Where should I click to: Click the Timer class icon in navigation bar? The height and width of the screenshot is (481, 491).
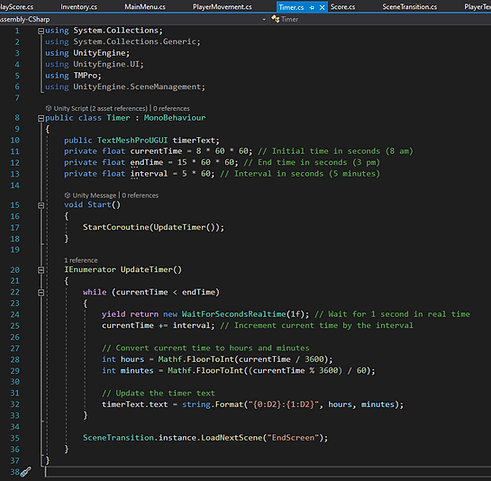click(x=275, y=19)
